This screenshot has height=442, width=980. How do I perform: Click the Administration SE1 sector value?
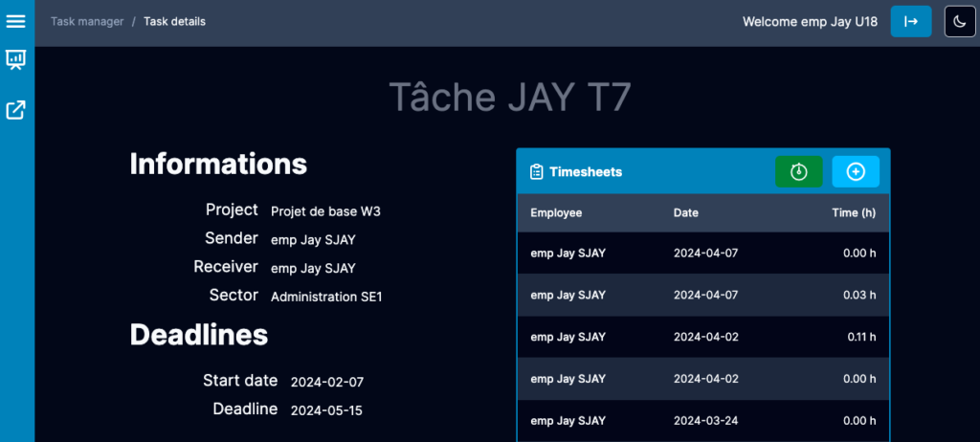point(326,297)
